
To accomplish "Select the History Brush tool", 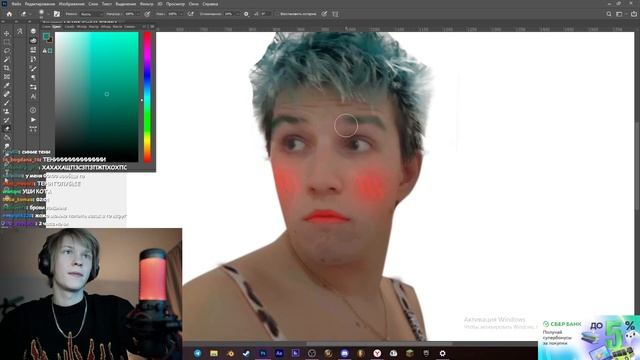I will pos(7,120).
